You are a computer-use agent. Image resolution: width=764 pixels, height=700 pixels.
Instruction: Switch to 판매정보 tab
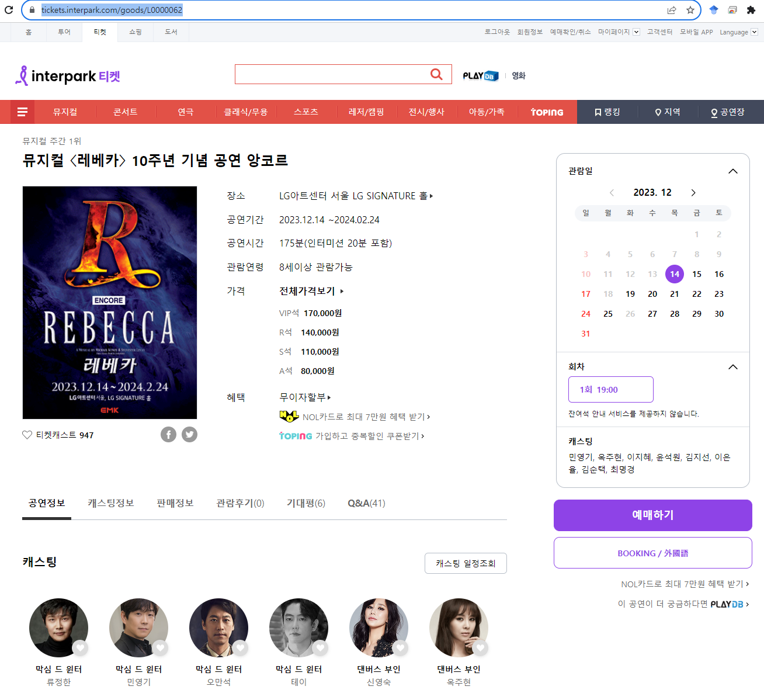click(x=175, y=503)
